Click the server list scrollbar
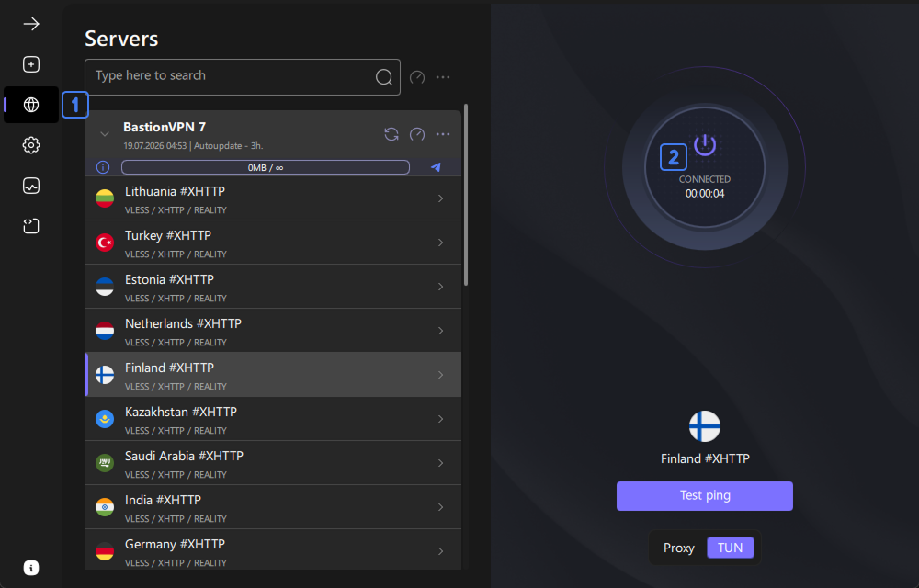Screen dimensions: 919x588 point(466,195)
